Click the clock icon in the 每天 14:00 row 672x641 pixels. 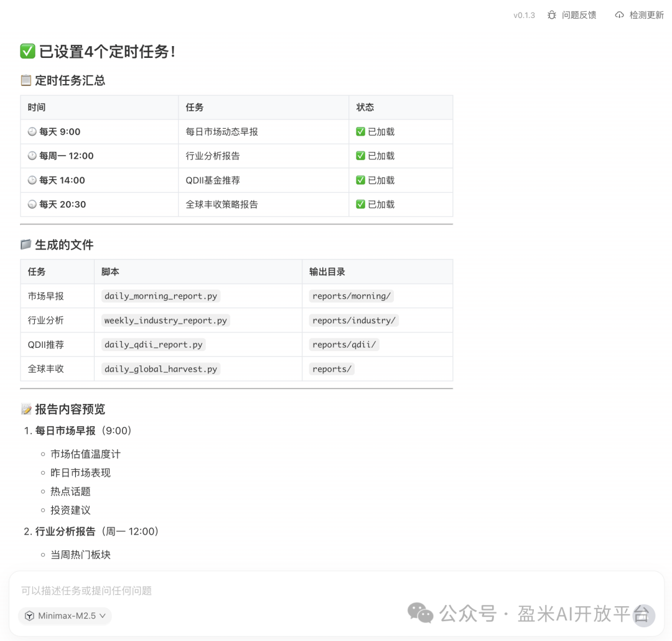tap(32, 180)
